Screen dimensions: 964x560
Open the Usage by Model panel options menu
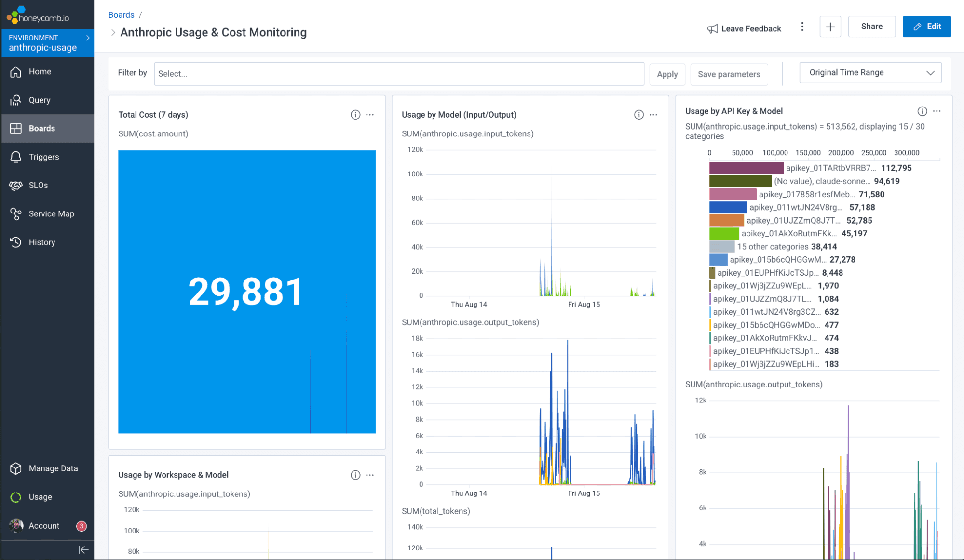point(653,115)
